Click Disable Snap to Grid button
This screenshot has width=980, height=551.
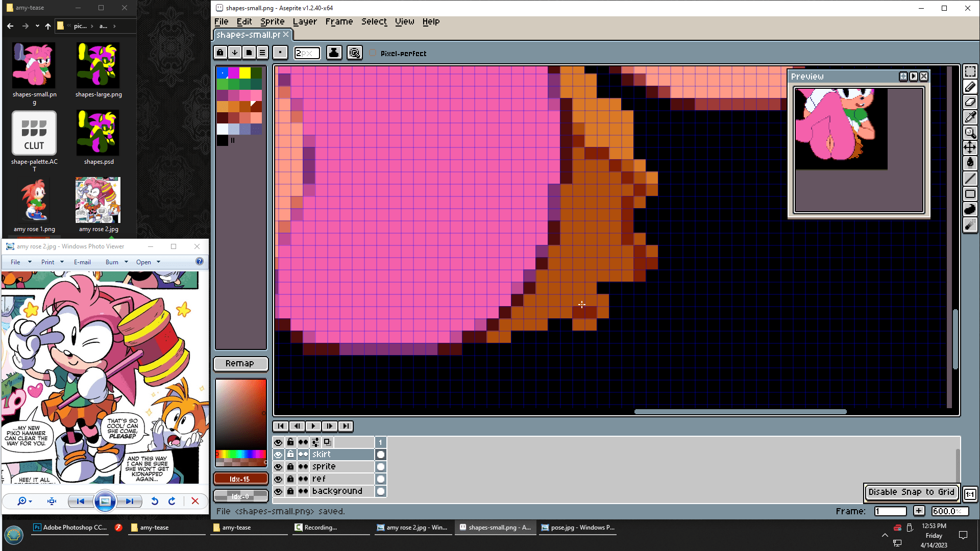pyautogui.click(x=911, y=492)
